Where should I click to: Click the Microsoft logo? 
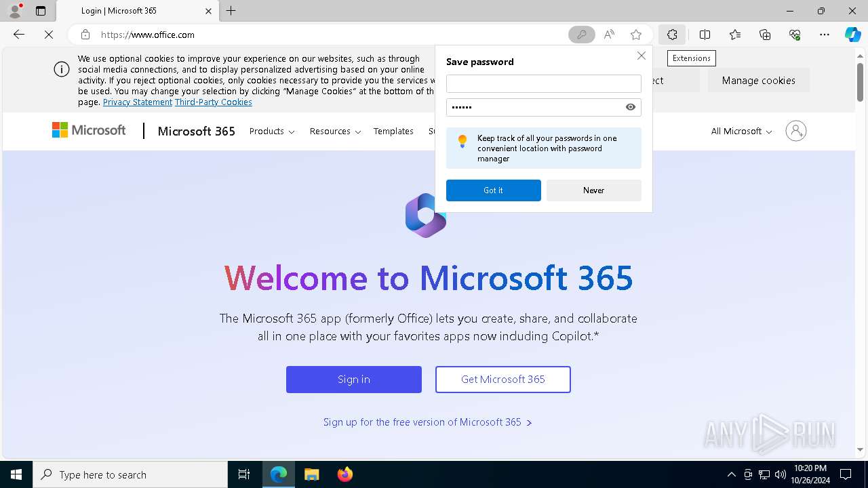89,130
